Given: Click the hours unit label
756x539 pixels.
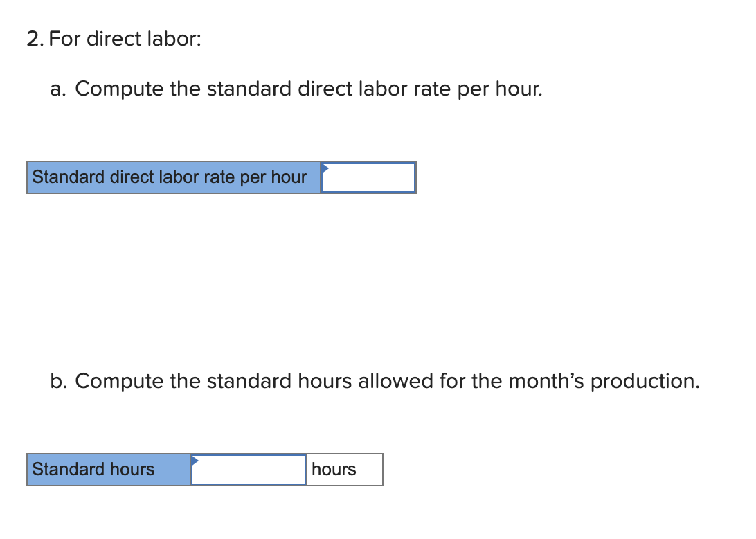Looking at the screenshot, I should click(334, 470).
